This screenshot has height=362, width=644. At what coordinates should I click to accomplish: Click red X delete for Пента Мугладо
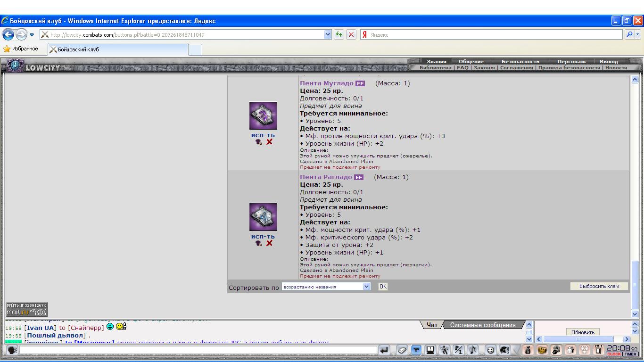coord(269,141)
